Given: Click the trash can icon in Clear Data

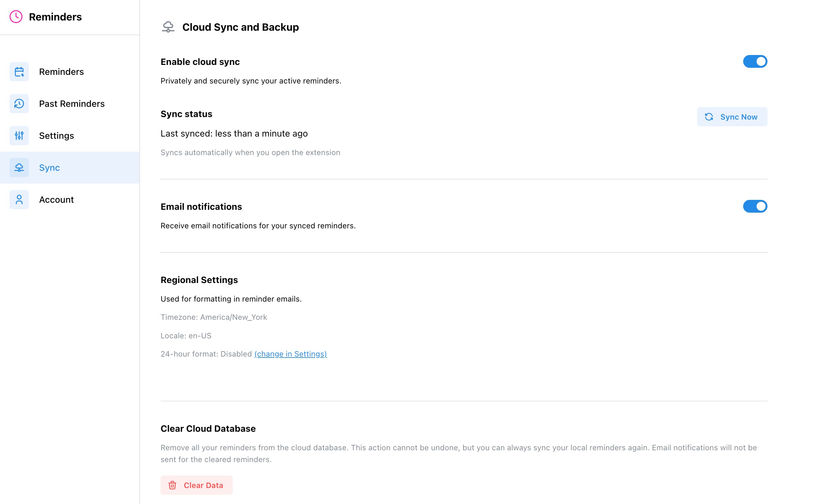Looking at the screenshot, I should pos(172,485).
